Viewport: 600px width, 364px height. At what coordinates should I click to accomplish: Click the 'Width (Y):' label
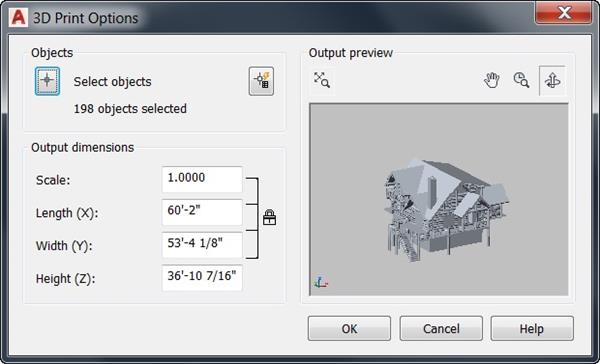64,246
